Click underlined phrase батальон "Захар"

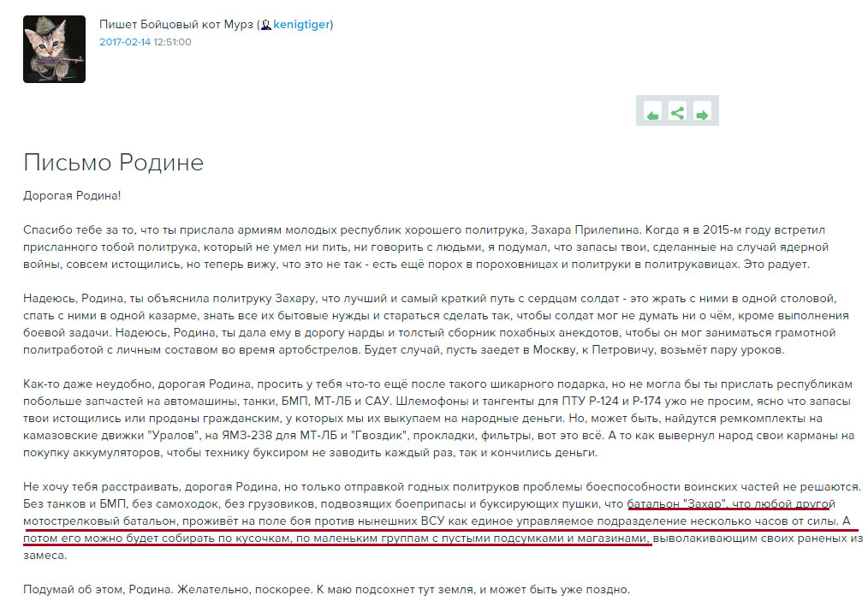(675, 503)
